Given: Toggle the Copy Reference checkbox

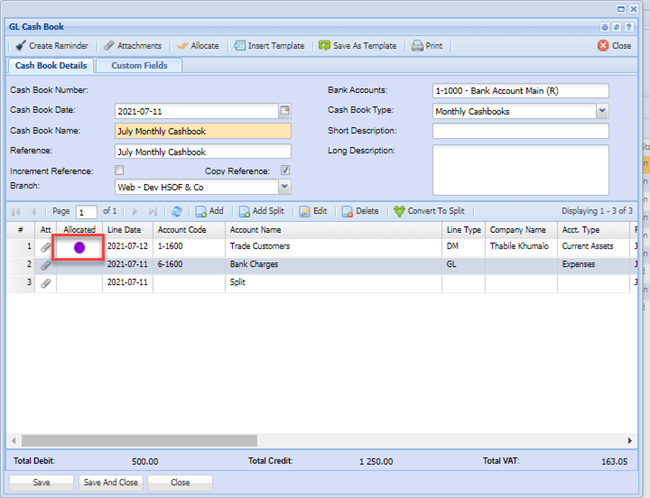Looking at the screenshot, I should pos(285,171).
